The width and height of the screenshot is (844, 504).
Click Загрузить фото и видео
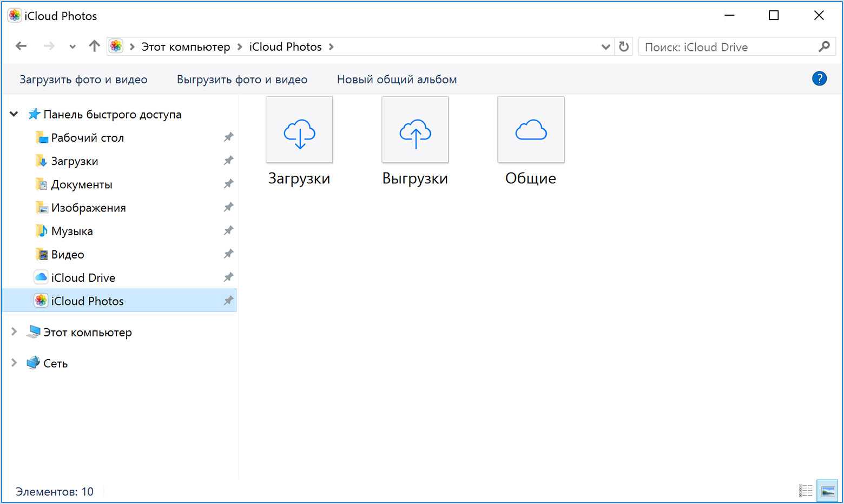pyautogui.click(x=83, y=79)
